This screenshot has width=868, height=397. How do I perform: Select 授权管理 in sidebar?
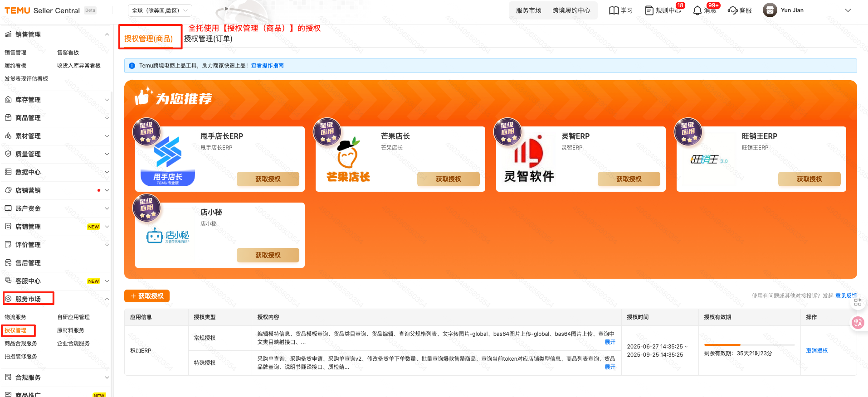point(15,330)
